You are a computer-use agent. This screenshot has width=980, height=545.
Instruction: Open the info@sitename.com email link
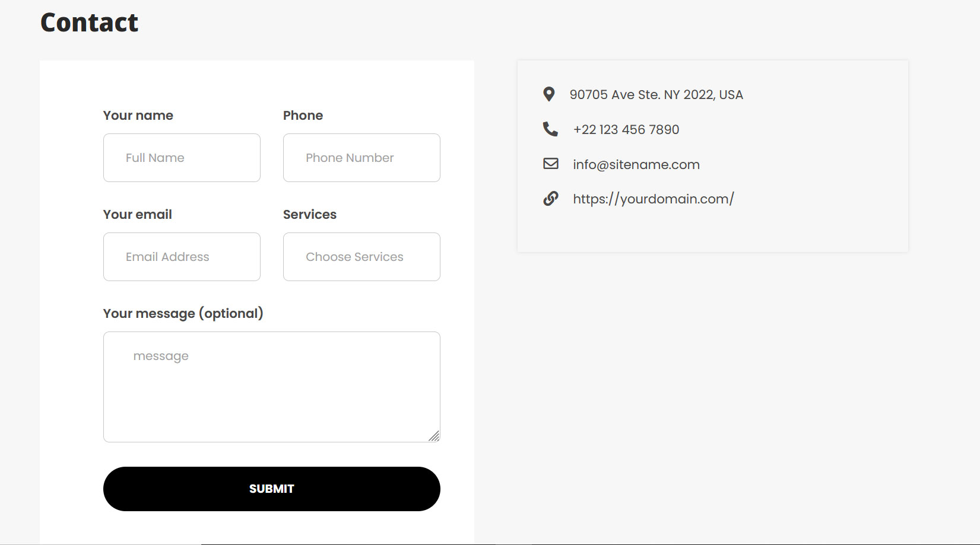(x=636, y=164)
